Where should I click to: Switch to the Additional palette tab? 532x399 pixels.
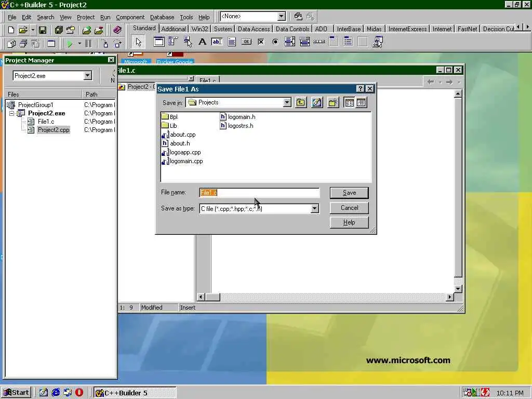tap(174, 29)
